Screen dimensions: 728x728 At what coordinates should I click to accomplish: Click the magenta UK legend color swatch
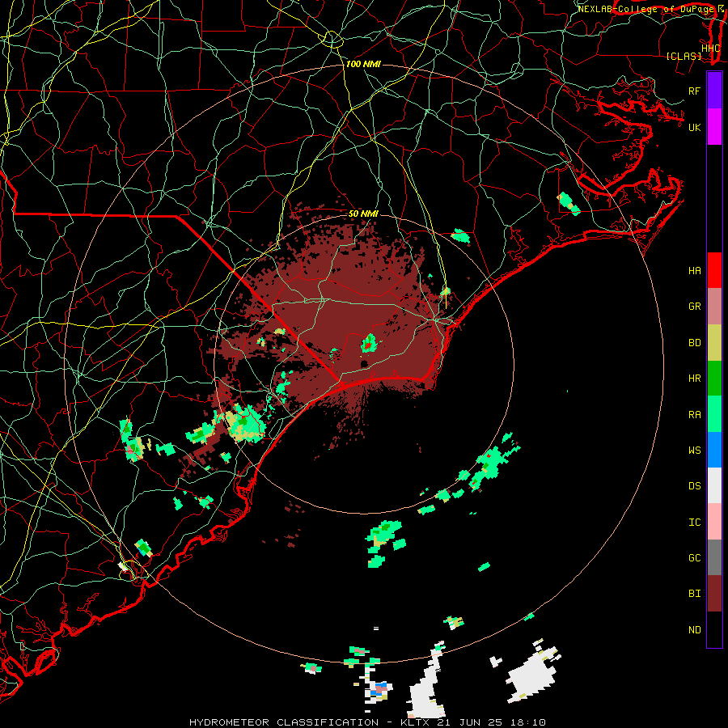pyautogui.click(x=714, y=127)
